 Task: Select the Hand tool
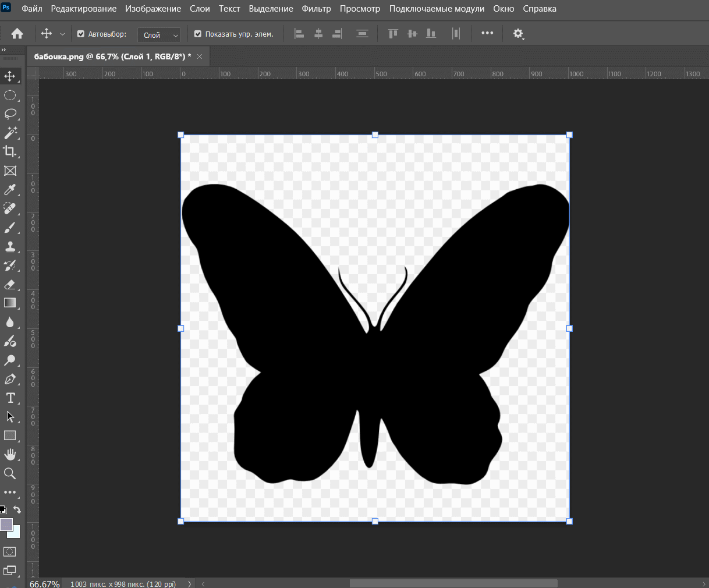click(10, 454)
